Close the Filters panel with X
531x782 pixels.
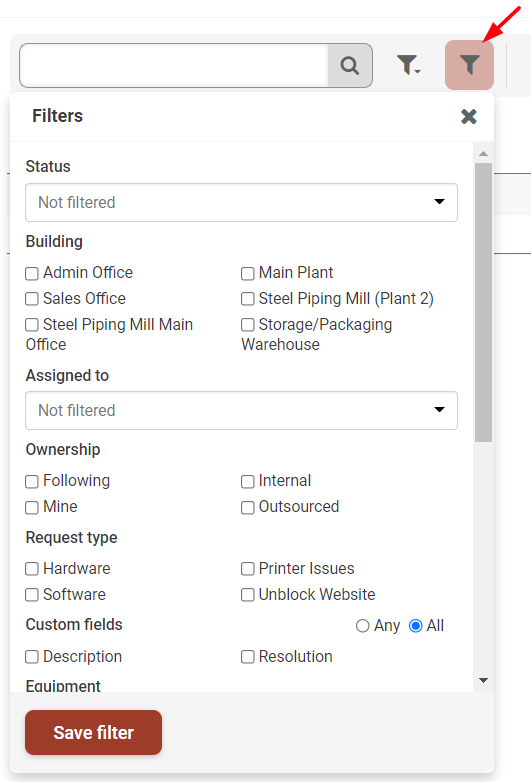[469, 116]
